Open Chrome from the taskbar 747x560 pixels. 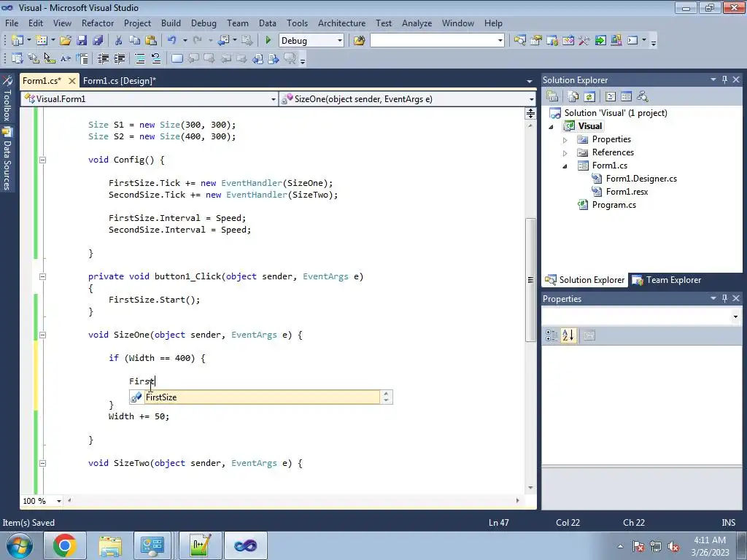point(65,545)
